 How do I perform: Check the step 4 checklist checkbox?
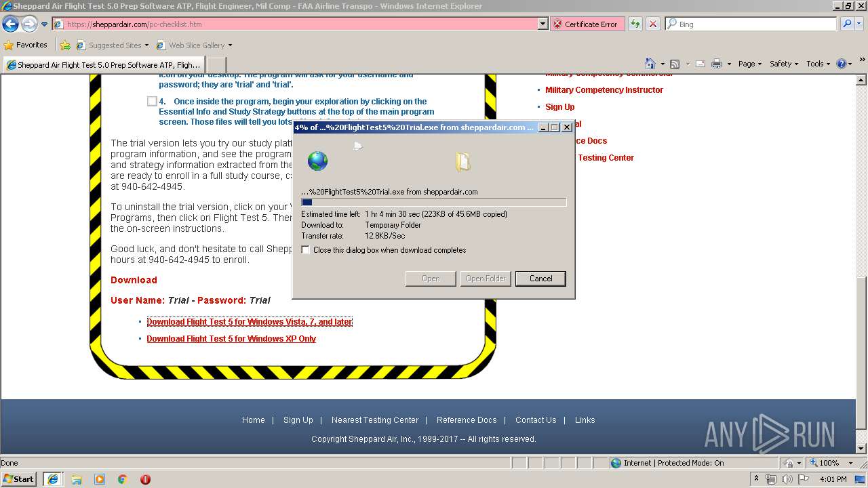(x=152, y=101)
